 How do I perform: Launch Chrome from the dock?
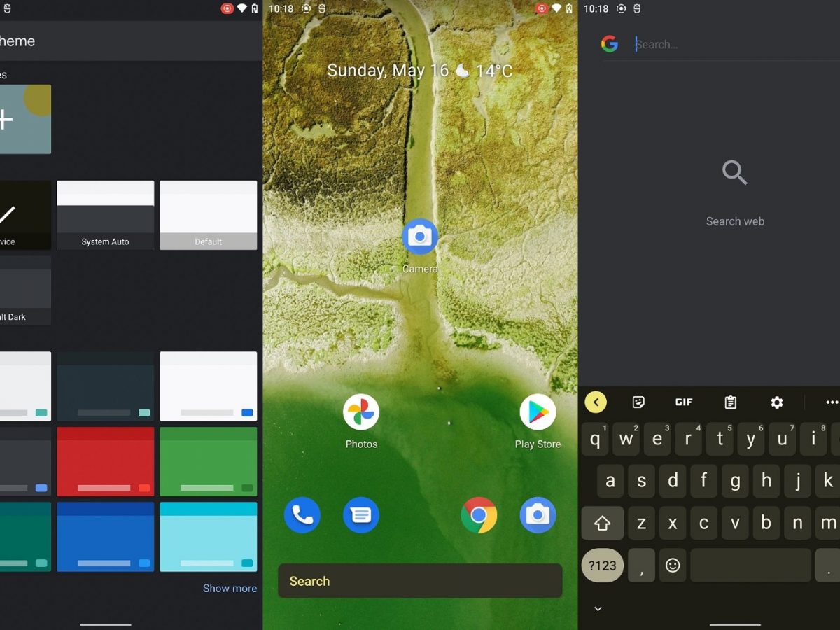coord(479,515)
